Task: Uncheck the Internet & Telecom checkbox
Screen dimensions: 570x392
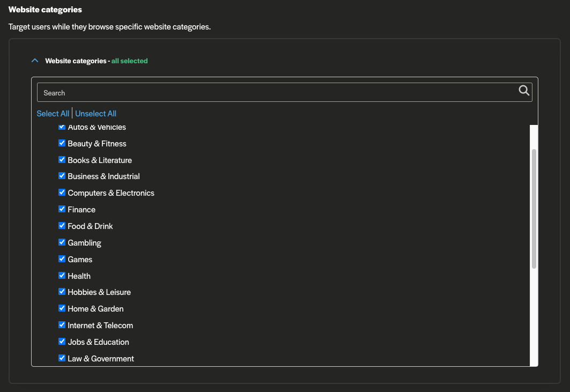Action: [62, 324]
